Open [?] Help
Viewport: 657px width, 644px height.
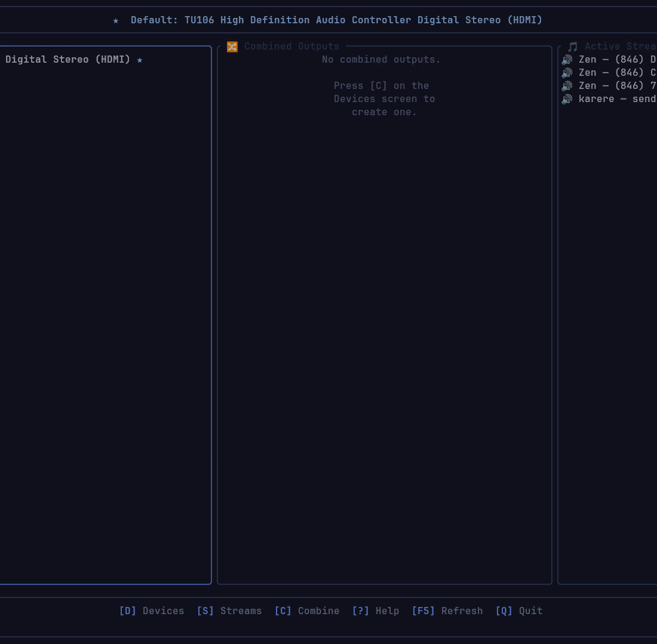pos(376,611)
